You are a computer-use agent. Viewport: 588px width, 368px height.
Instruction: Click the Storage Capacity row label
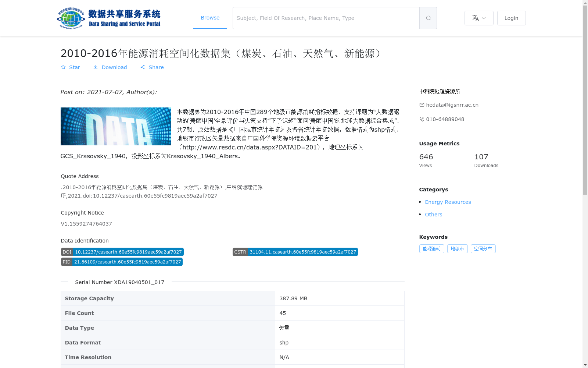pos(89,298)
